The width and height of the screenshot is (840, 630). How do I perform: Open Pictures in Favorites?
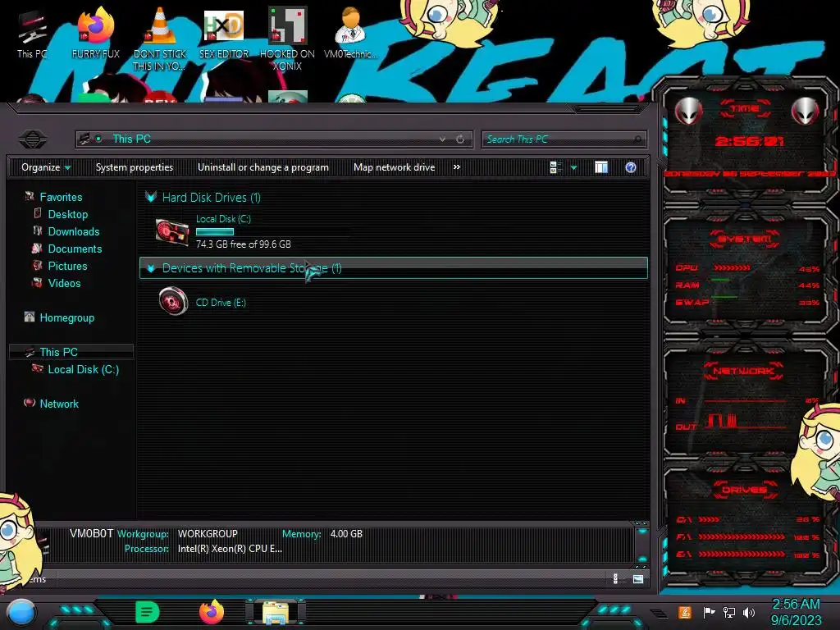pyautogui.click(x=67, y=267)
